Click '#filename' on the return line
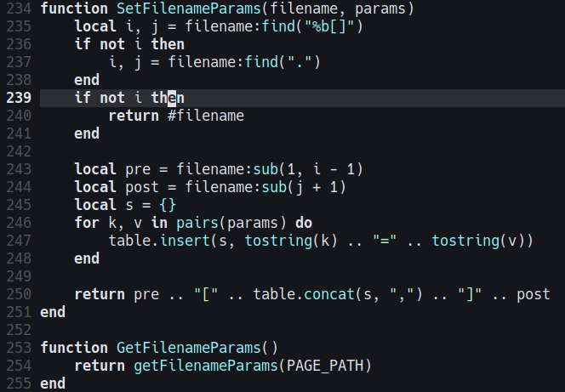The width and height of the screenshot is (565, 392). tap(206, 116)
